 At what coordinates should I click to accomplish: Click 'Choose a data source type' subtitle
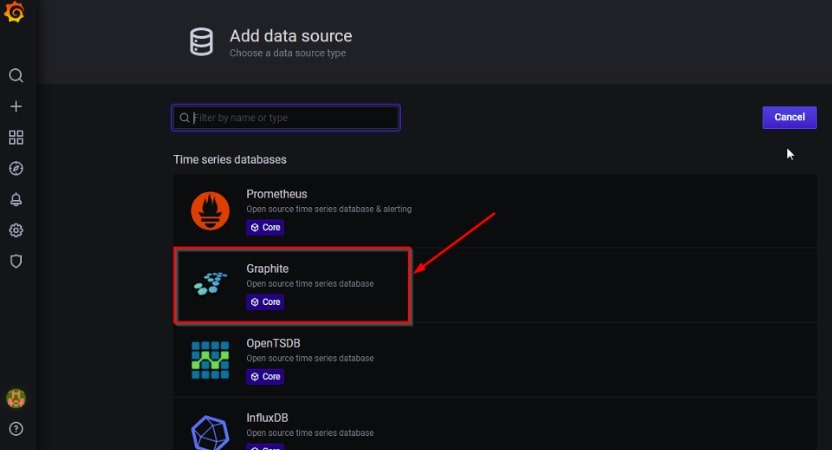[288, 53]
